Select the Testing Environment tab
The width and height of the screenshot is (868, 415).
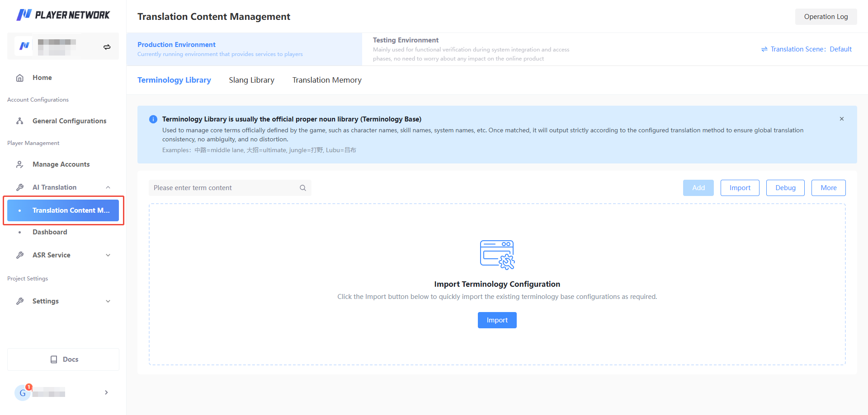[x=471, y=49]
